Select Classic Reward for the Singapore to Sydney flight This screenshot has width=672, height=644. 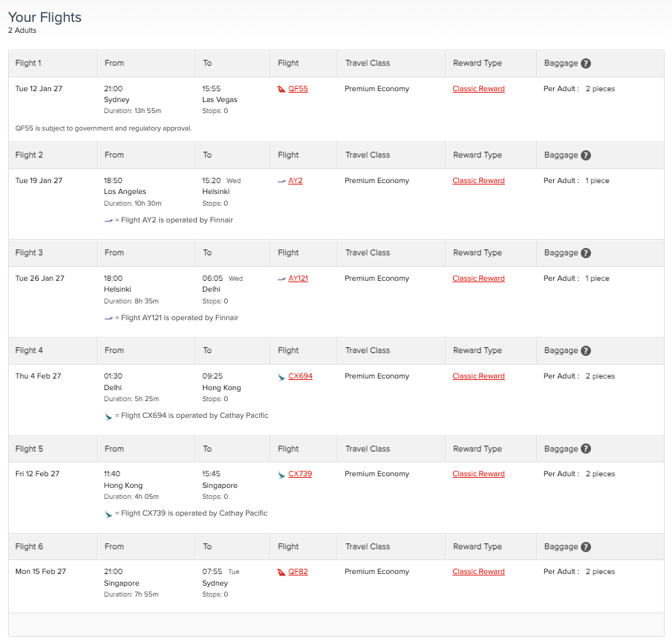click(478, 571)
